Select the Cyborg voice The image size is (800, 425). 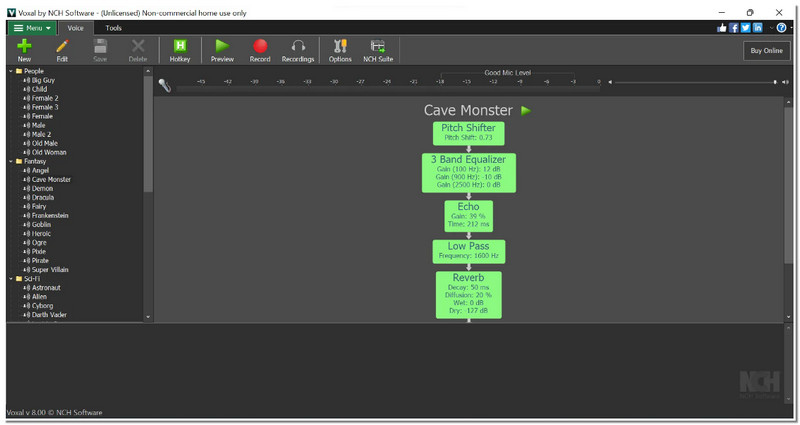(x=42, y=306)
